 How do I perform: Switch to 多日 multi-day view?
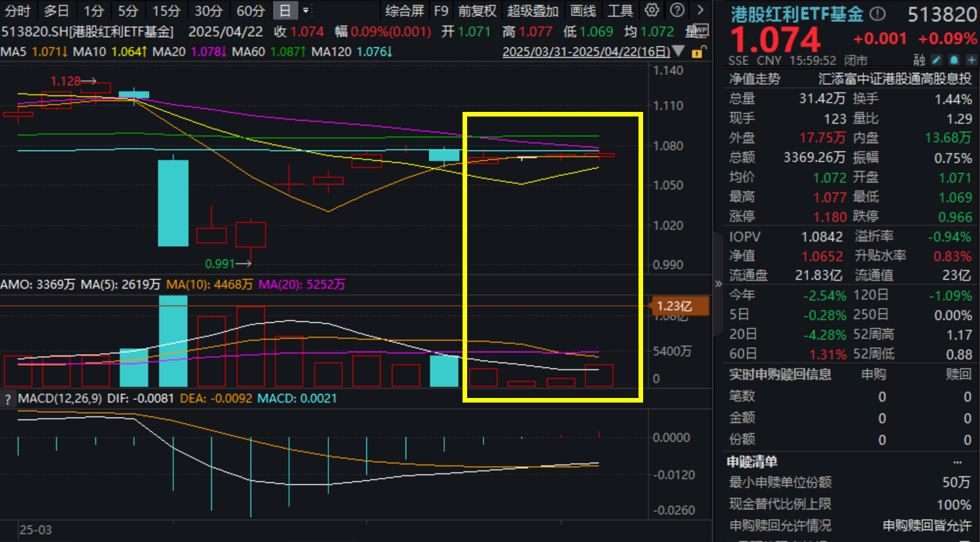click(x=56, y=10)
